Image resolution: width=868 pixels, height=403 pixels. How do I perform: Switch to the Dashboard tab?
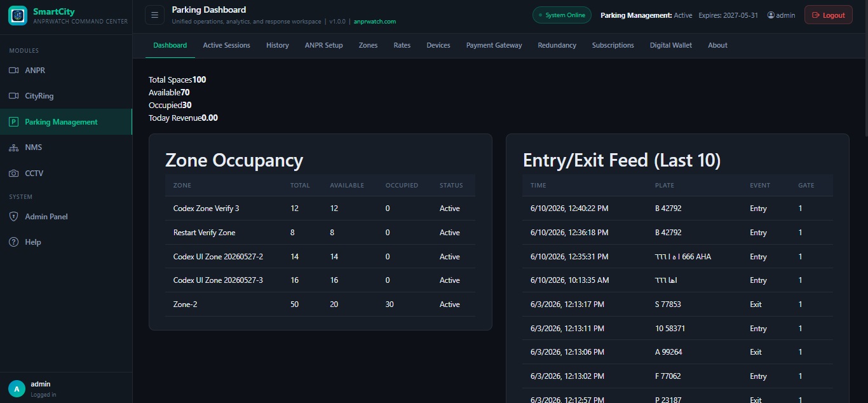(x=170, y=45)
